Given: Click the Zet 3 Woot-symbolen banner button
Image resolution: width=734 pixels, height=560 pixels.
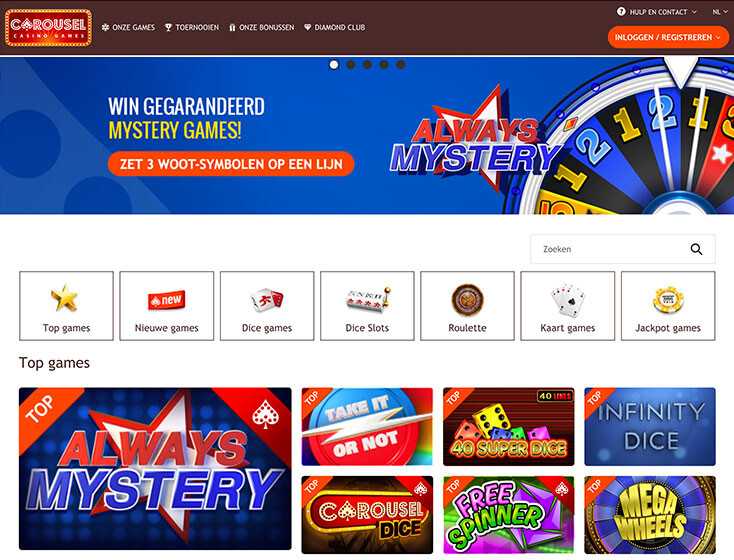Looking at the screenshot, I should [231, 164].
